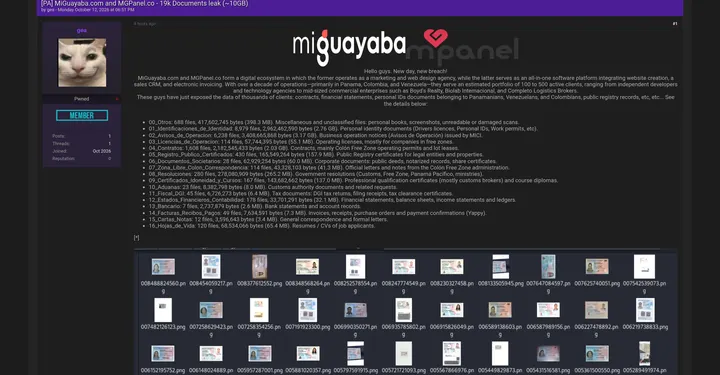The height and width of the screenshot is (375, 720).
Task: Click the Joined Oct 2026 row
Action: coord(82,151)
